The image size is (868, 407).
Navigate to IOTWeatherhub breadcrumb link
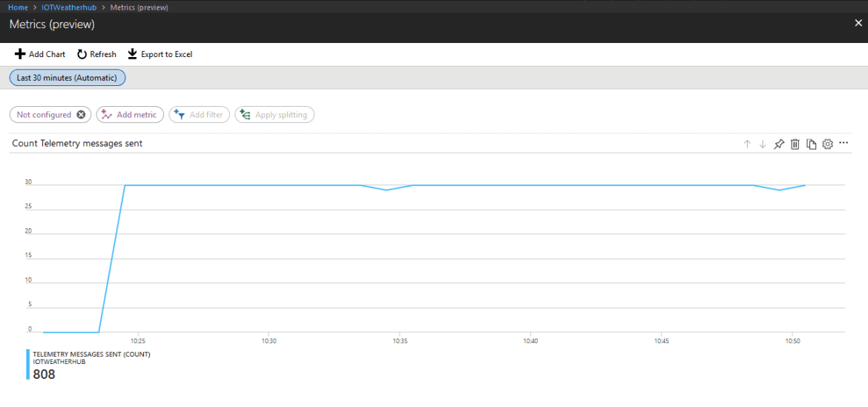point(65,7)
